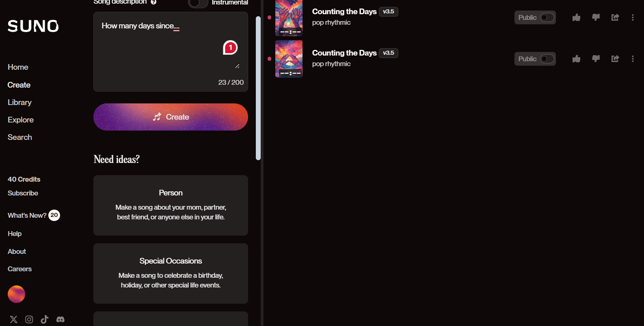Click the song description text field
Image resolution: width=644 pixels, height=326 pixels.
pyautogui.click(x=171, y=51)
